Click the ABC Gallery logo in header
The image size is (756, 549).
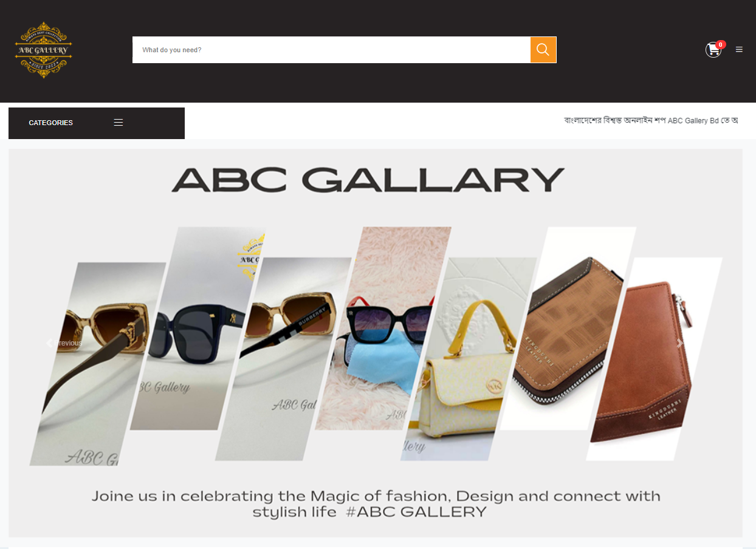coord(44,50)
